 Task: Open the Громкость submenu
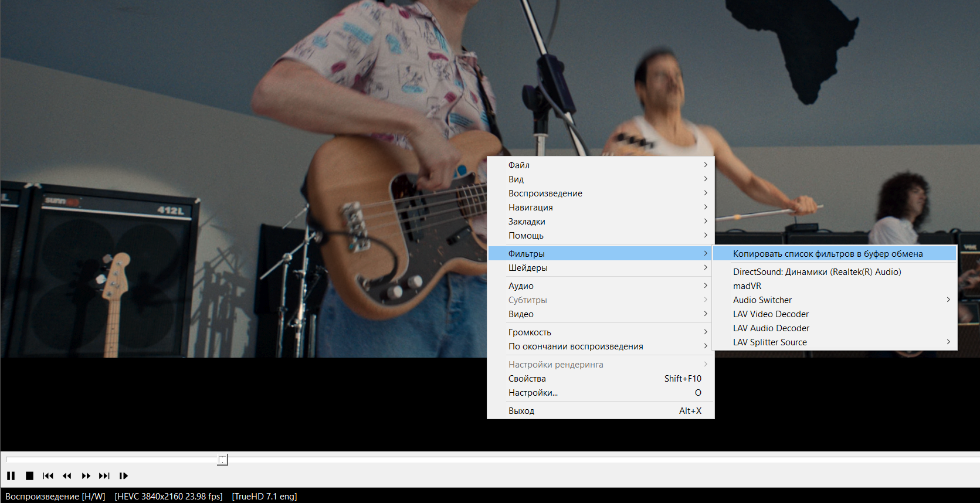(601, 332)
